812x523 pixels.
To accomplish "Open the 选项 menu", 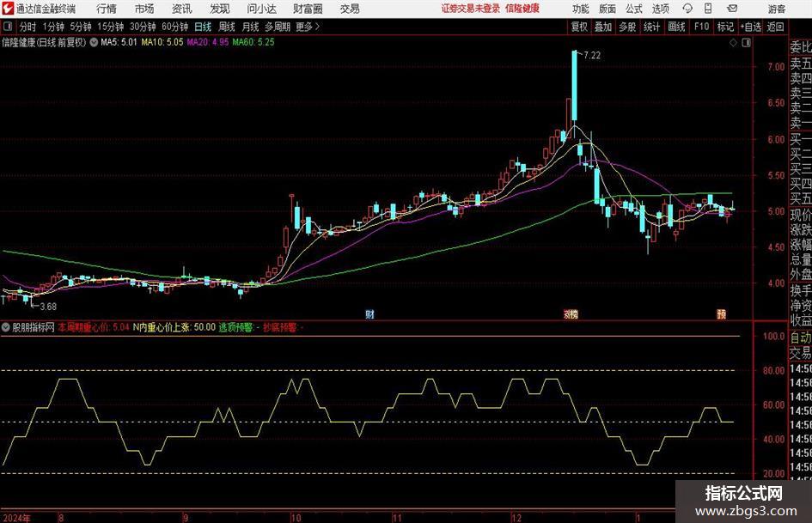I will click(660, 9).
